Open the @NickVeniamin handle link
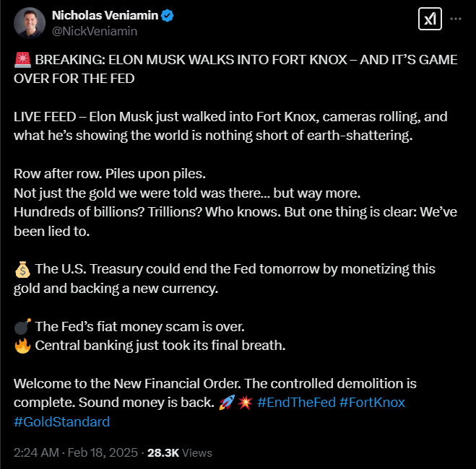The image size is (476, 469). (x=95, y=31)
